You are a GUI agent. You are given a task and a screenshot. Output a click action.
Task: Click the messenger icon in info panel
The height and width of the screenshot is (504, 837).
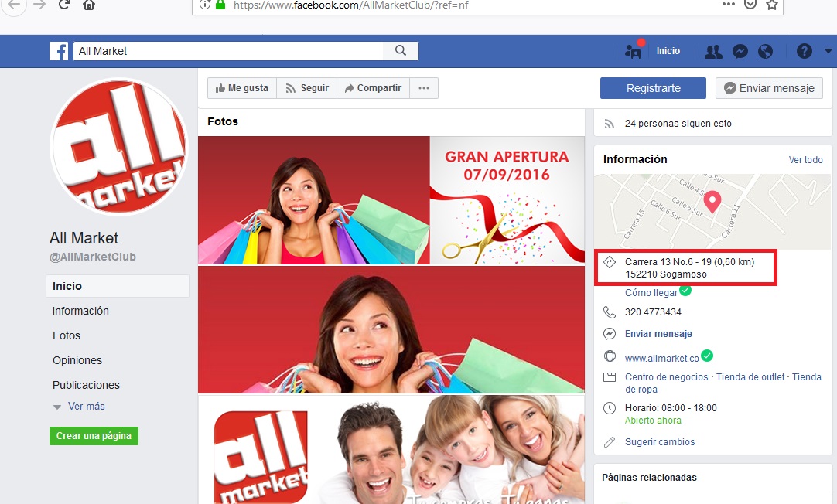pyautogui.click(x=610, y=334)
